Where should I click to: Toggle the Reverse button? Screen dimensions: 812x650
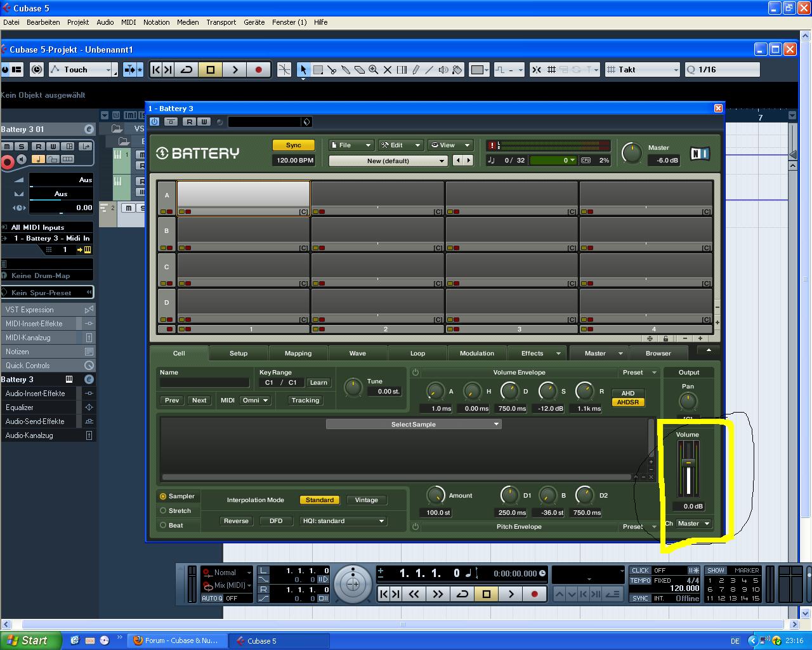236,521
